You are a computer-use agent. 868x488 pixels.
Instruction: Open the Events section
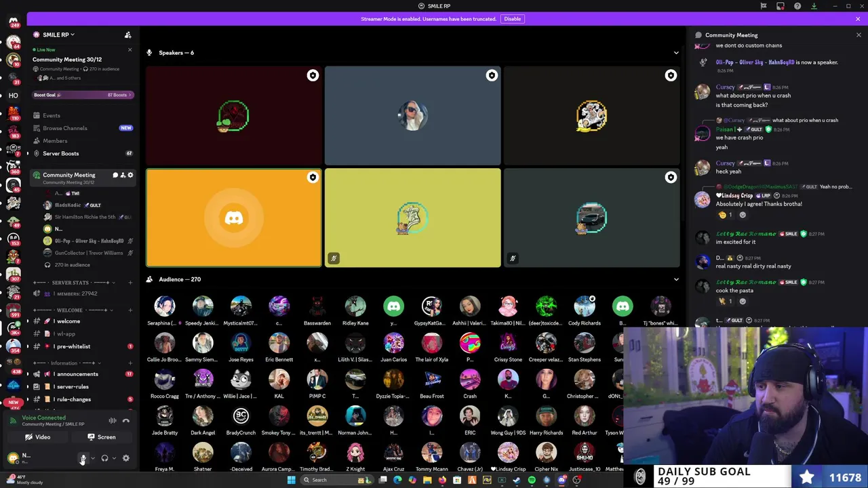point(81,115)
